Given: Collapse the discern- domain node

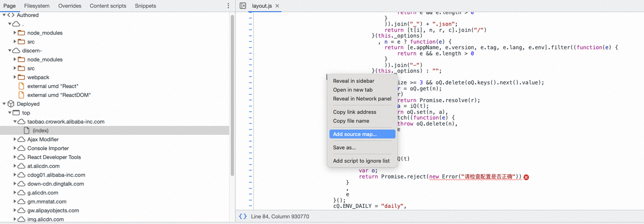Looking at the screenshot, I should 10,51.
